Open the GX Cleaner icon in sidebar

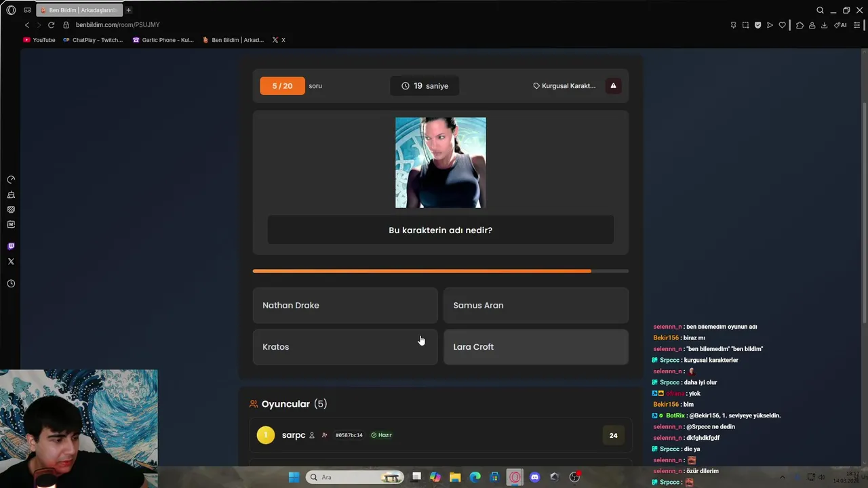coord(11,195)
